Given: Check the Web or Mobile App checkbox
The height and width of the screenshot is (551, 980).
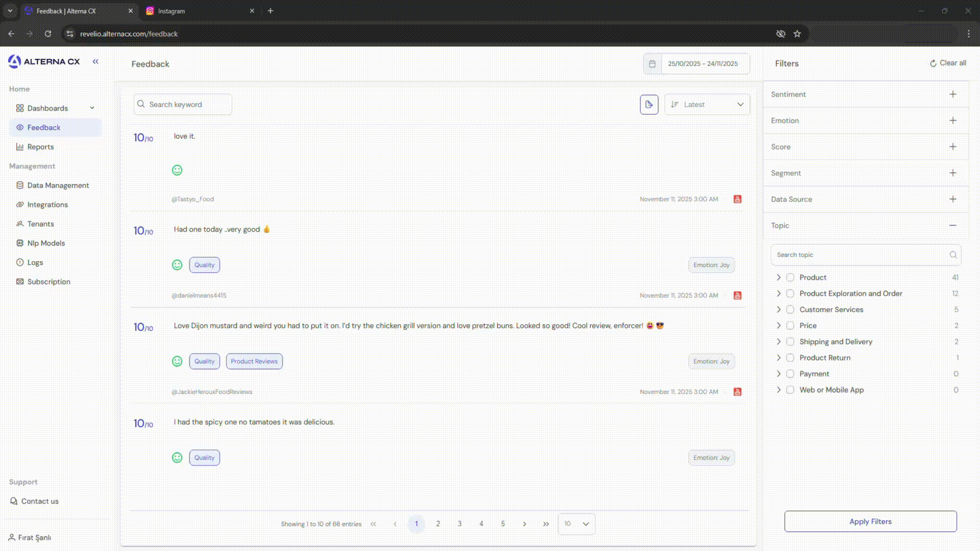Looking at the screenshot, I should coord(790,390).
